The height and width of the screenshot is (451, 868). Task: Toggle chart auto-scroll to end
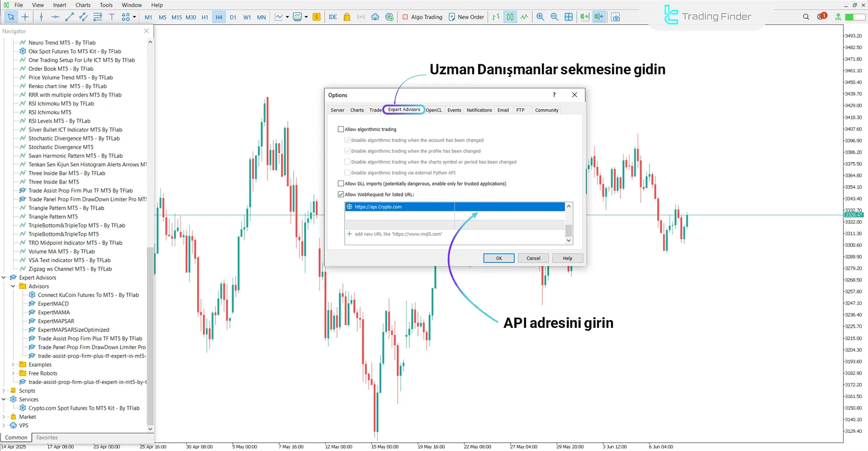pyautogui.click(x=584, y=17)
